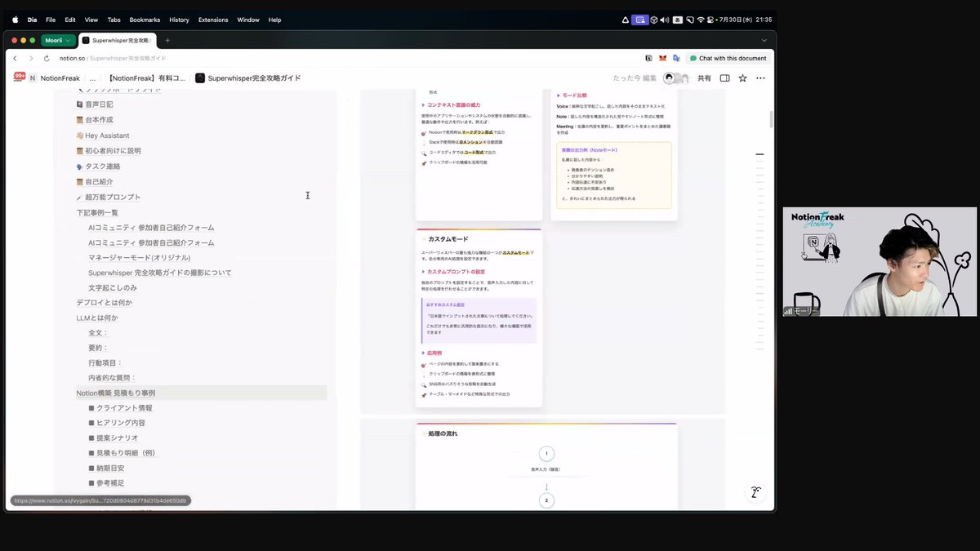The height and width of the screenshot is (551, 980).
Task: Open the Bookmarks menu
Action: pyautogui.click(x=145, y=20)
